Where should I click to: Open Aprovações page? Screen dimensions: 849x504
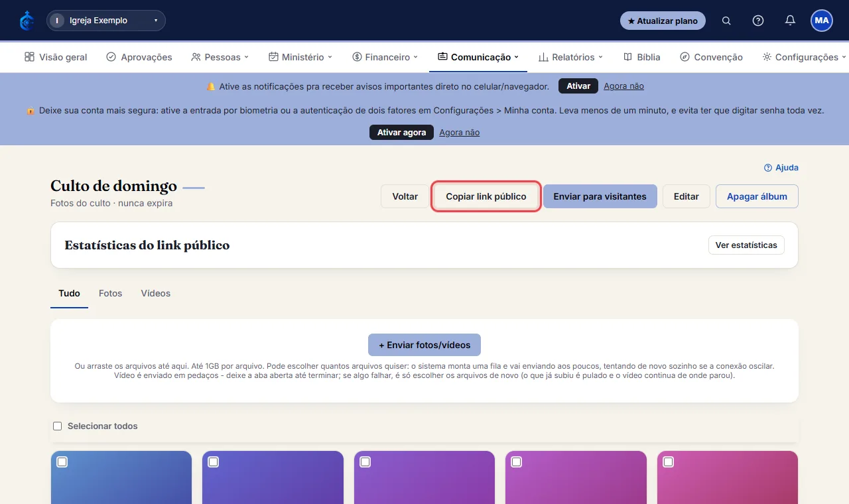pos(139,57)
